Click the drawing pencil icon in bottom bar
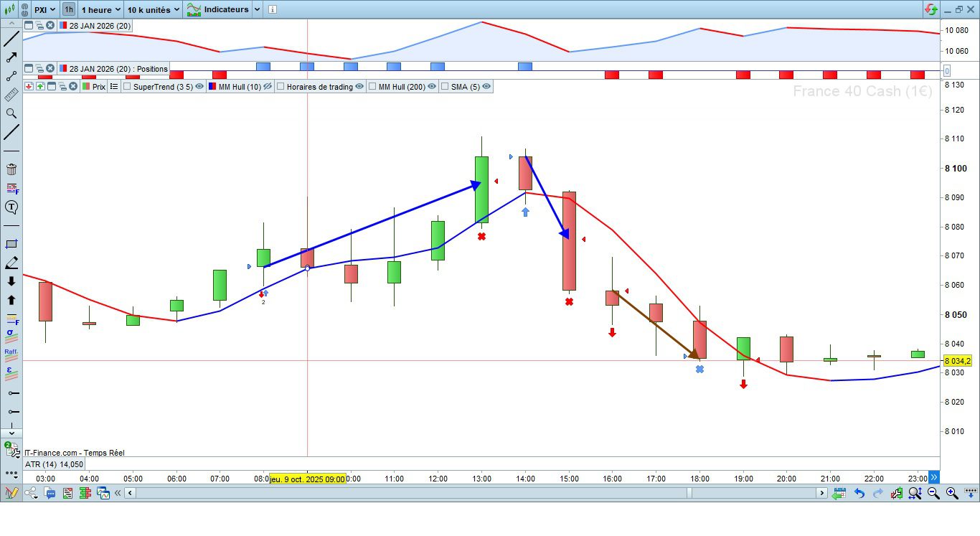The width and height of the screenshot is (980, 536). pos(11,493)
